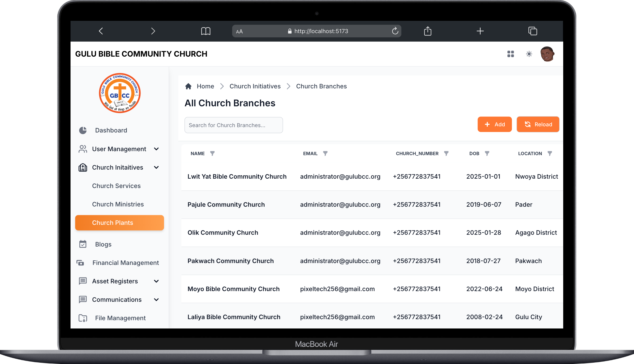634x364 pixels.
Task: Click the filter funnel on the EMAIL column
Action: coord(325,153)
